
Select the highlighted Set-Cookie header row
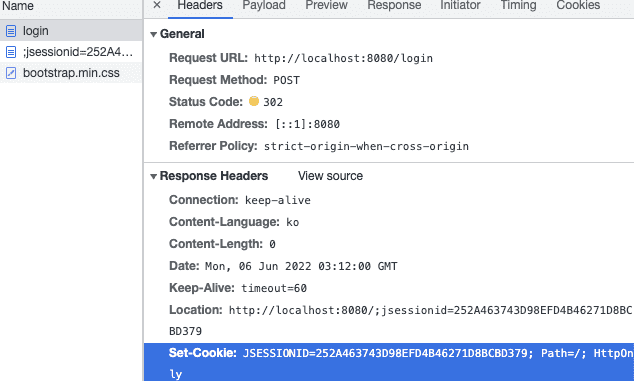pyautogui.click(x=389, y=362)
